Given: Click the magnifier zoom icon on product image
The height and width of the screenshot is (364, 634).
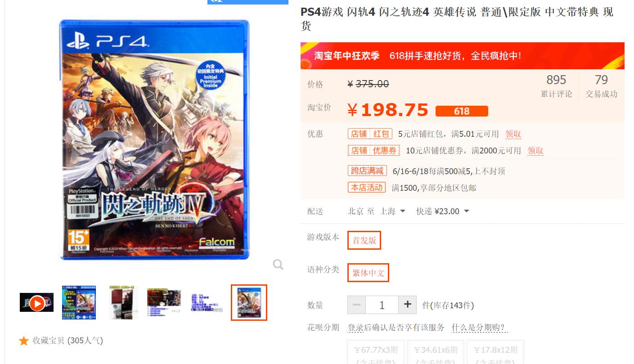Looking at the screenshot, I should pos(278,265).
